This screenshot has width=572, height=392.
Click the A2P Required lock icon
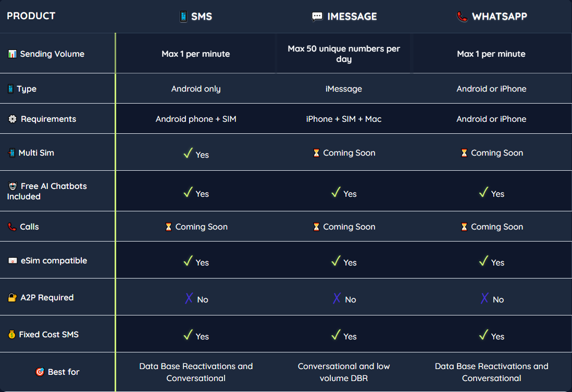[13, 298]
